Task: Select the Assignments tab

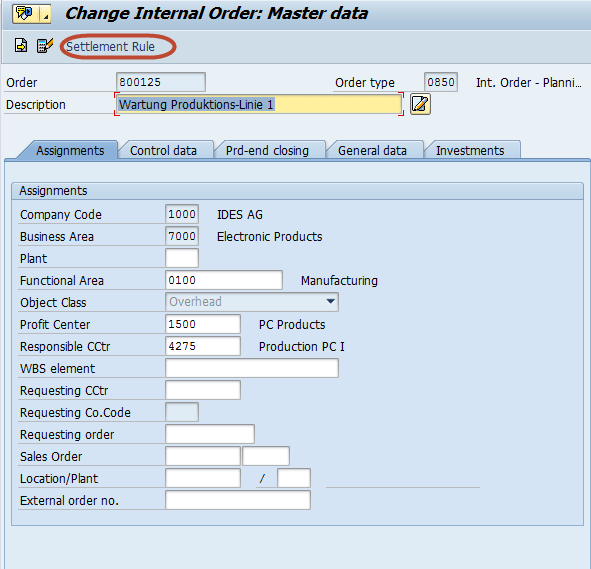Action: (x=70, y=151)
